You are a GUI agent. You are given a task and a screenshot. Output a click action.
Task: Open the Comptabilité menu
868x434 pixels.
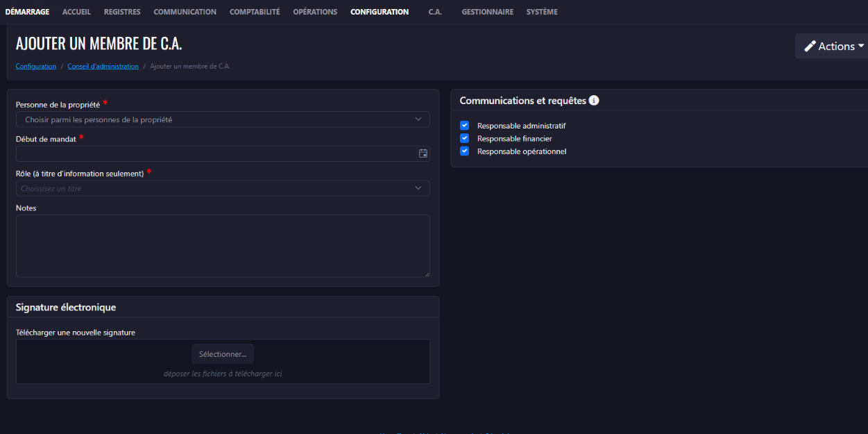255,12
